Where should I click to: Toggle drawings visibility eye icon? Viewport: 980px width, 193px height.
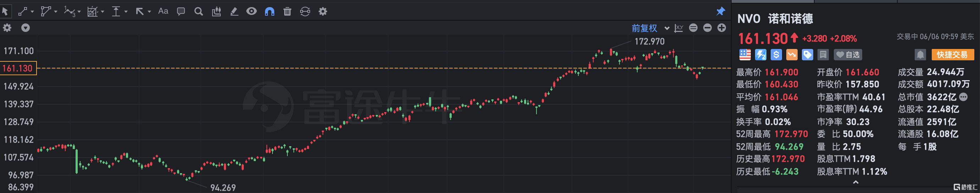(252, 11)
